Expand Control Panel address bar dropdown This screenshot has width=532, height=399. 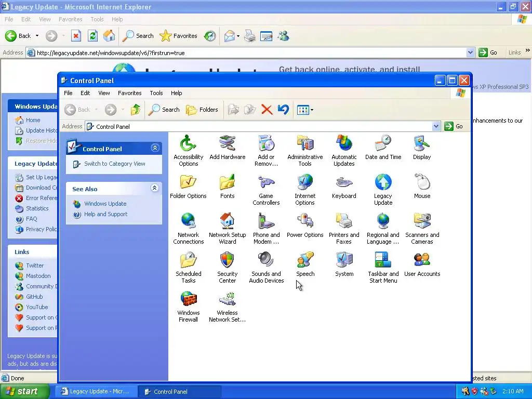pos(436,127)
